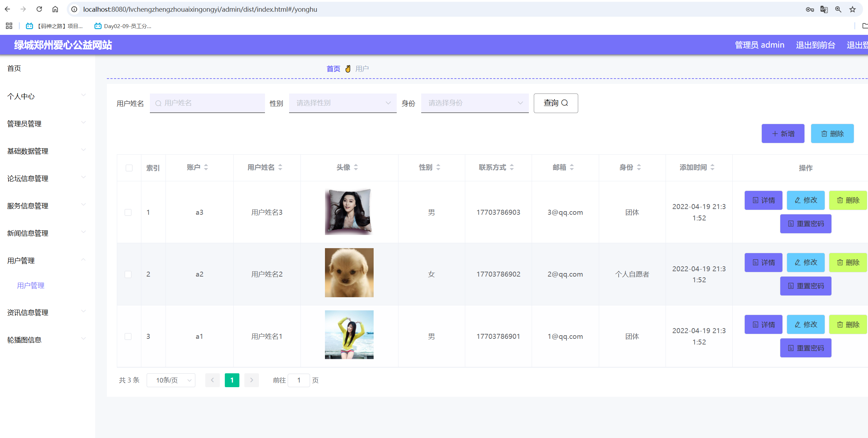868x438 pixels.
Task: Open the browser zoom magnifier icon
Action: (838, 9)
